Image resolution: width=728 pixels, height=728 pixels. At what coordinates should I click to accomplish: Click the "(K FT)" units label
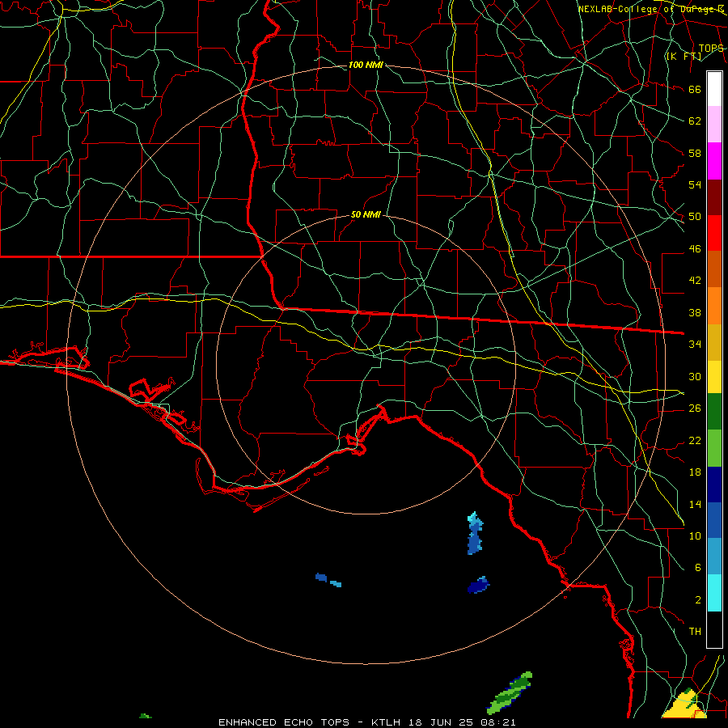click(684, 57)
